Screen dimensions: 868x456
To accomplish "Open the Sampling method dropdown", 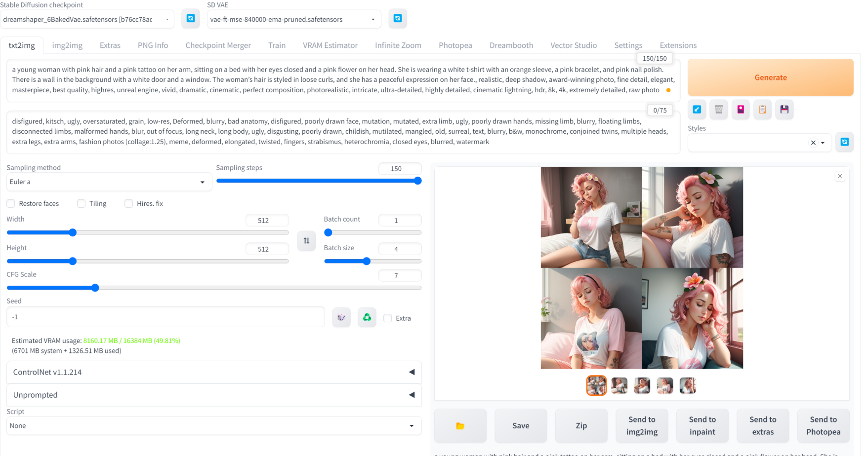I will click(109, 182).
